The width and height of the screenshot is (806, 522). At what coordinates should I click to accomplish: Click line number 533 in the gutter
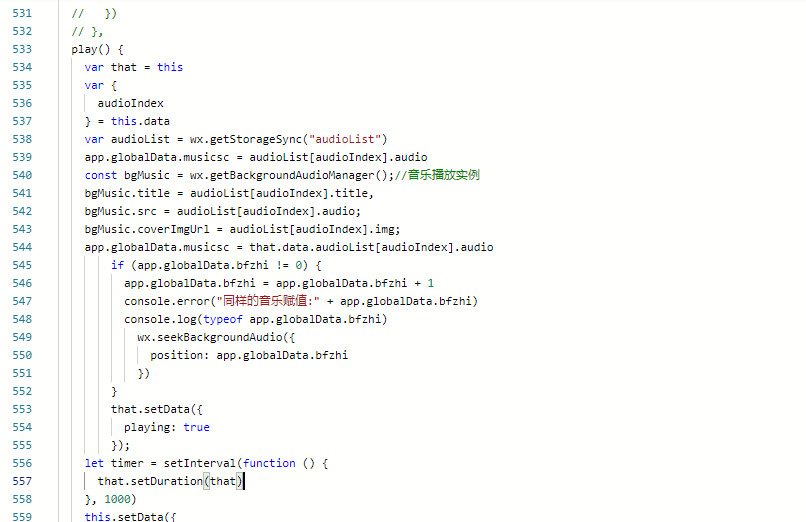(22, 49)
